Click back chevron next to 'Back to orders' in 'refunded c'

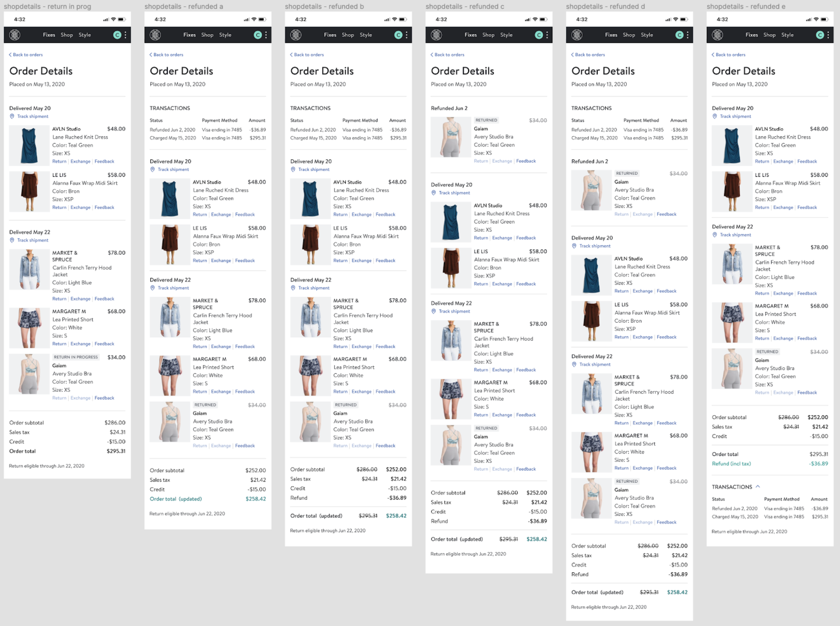point(432,55)
